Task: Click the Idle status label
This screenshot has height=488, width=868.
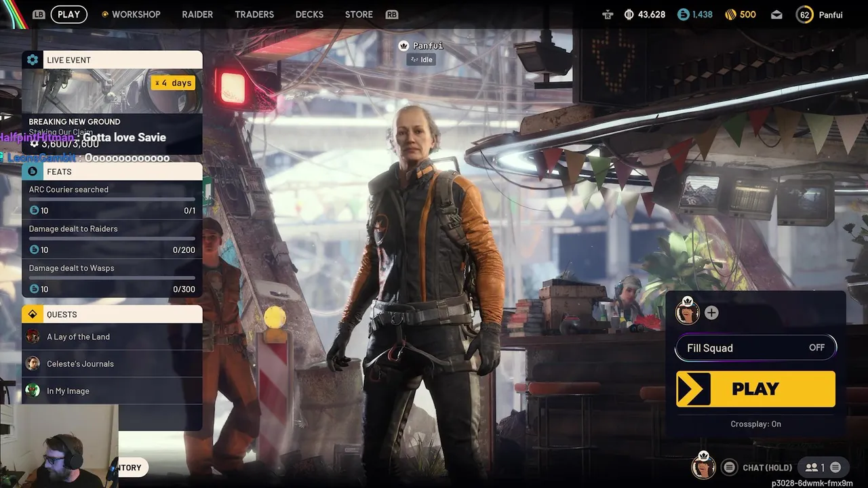Action: [x=420, y=60]
